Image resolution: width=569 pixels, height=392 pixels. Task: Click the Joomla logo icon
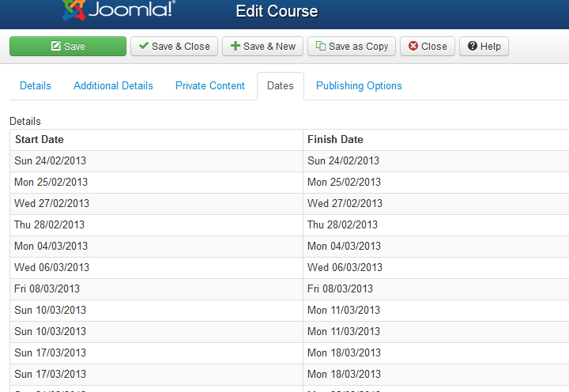pyautogui.click(x=73, y=9)
